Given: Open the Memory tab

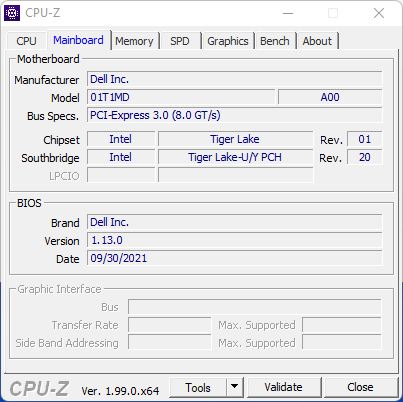Looking at the screenshot, I should pyautogui.click(x=134, y=41).
